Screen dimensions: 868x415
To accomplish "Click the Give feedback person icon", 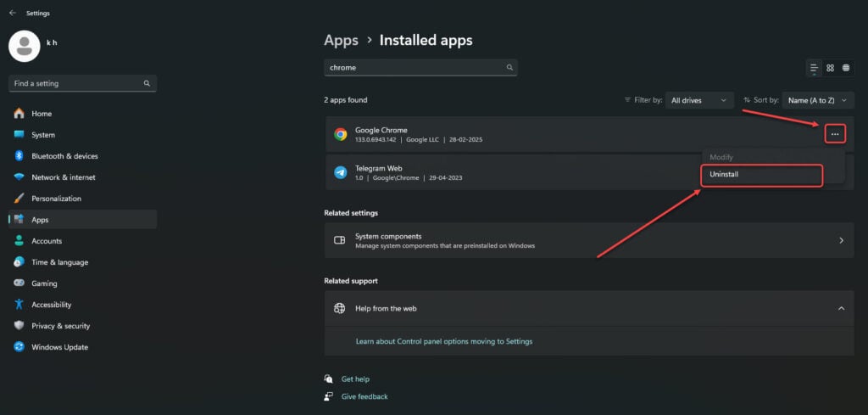I will click(329, 396).
